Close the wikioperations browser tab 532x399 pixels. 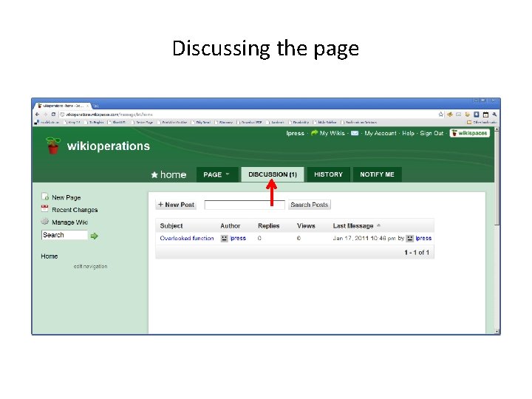pos(87,106)
